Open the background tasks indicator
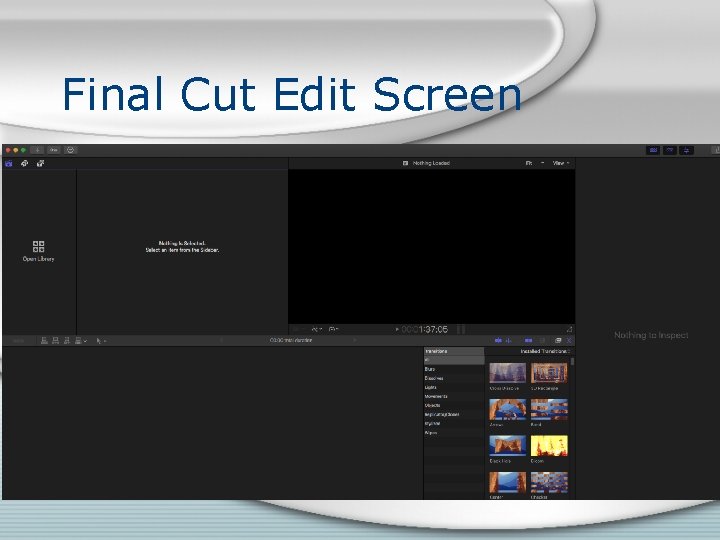Screen dimensions: 720x540 coord(70,150)
